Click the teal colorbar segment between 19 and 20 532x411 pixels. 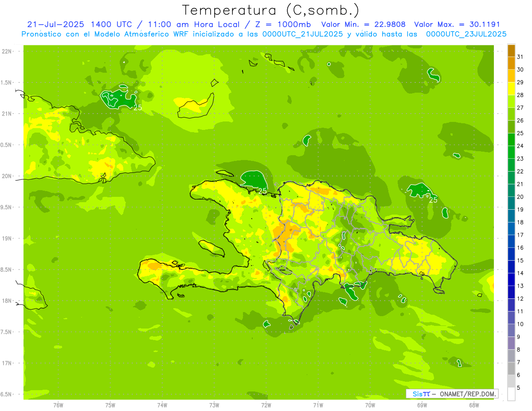[511, 203]
